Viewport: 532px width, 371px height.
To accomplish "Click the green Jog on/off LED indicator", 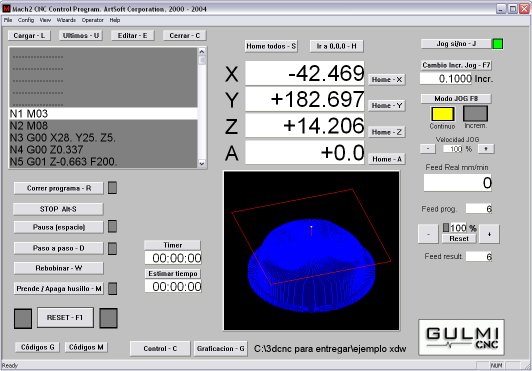I will pos(498,44).
